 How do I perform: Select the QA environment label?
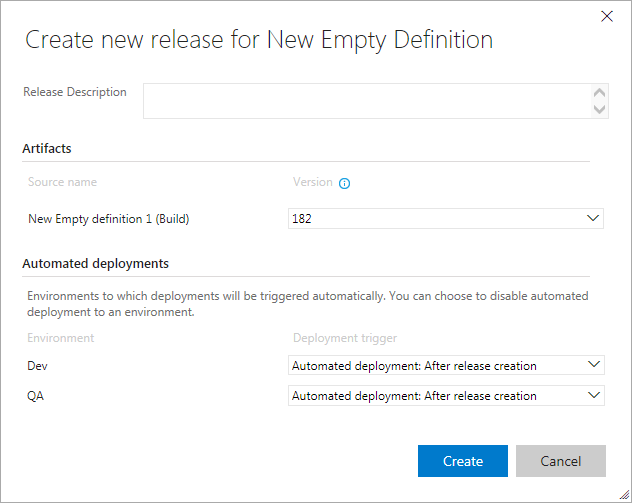point(37,396)
